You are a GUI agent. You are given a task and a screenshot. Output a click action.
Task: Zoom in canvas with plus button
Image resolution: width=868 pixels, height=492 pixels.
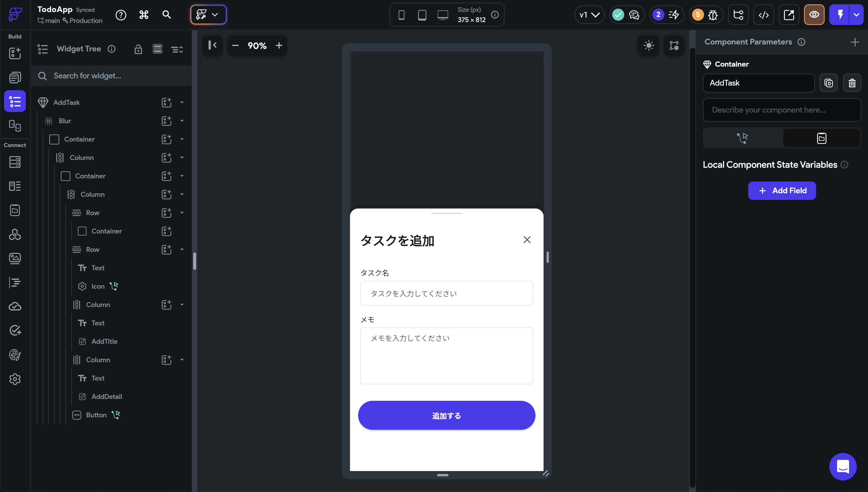tap(279, 45)
